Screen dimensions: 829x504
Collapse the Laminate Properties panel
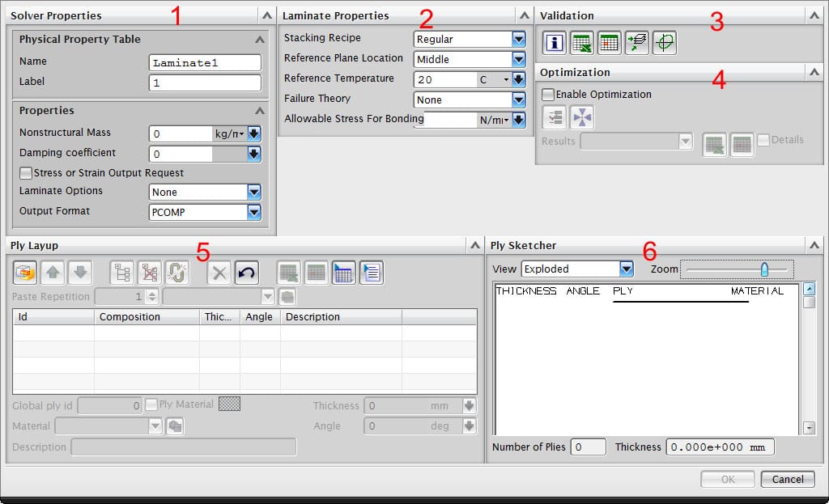tap(525, 15)
